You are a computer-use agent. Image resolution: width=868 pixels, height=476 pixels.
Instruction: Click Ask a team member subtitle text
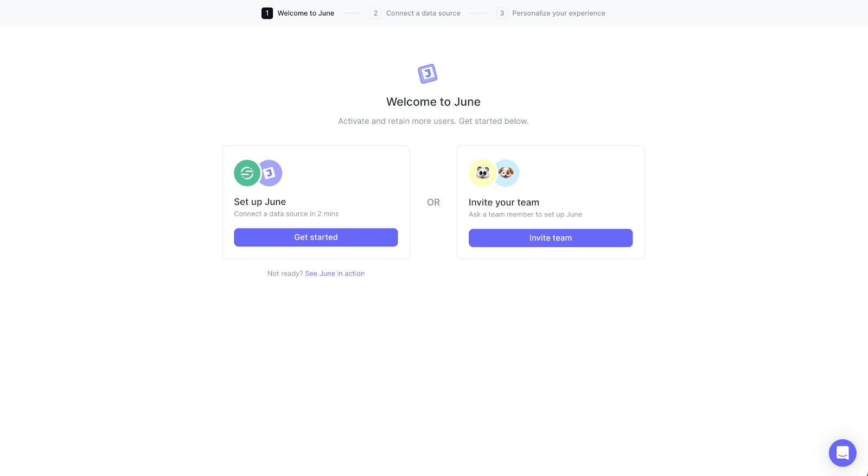[x=525, y=214]
